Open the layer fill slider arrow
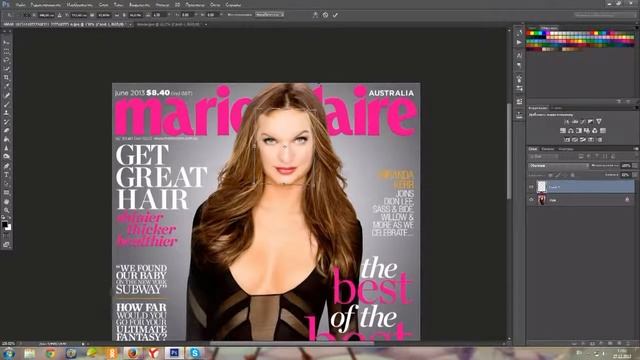The height and width of the screenshot is (360, 640). (x=635, y=175)
